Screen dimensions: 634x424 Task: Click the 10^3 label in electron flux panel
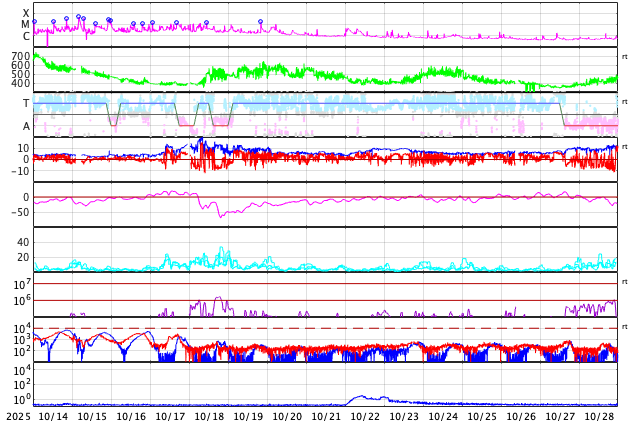pos(22,340)
